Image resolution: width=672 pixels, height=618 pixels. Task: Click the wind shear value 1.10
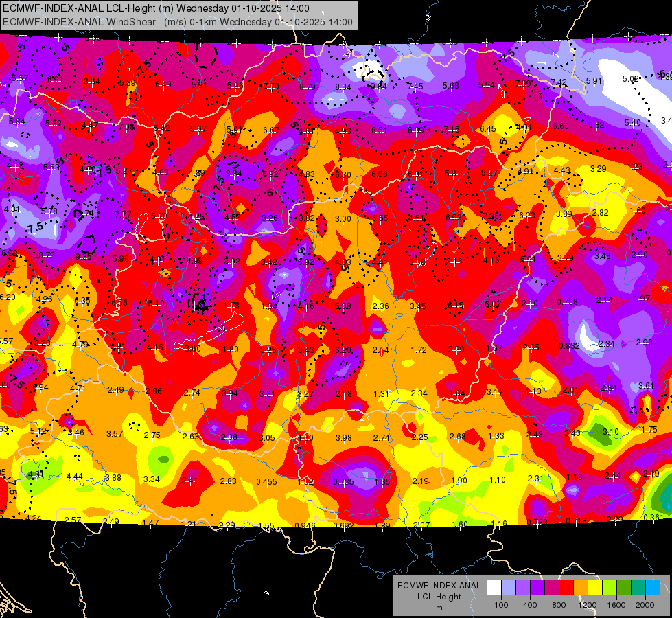point(498,480)
